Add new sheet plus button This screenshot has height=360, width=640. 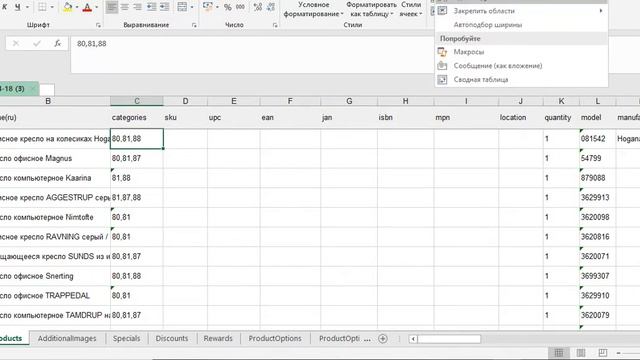point(382,338)
